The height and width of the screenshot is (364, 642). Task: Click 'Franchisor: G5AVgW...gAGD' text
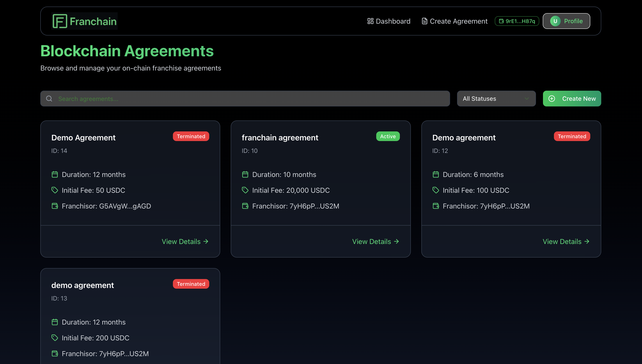(x=106, y=206)
